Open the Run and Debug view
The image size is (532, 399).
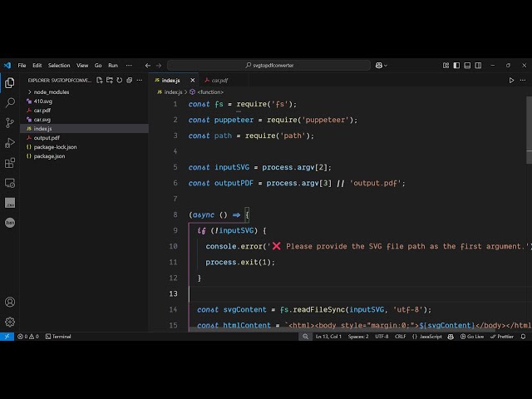(10, 143)
